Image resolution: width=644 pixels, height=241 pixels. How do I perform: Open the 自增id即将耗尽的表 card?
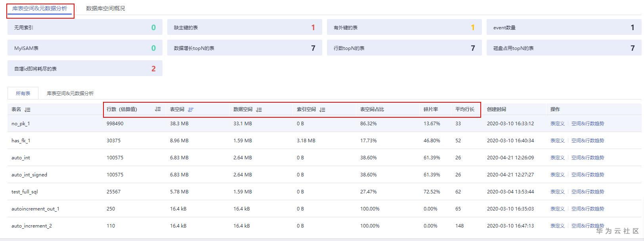tap(85, 69)
